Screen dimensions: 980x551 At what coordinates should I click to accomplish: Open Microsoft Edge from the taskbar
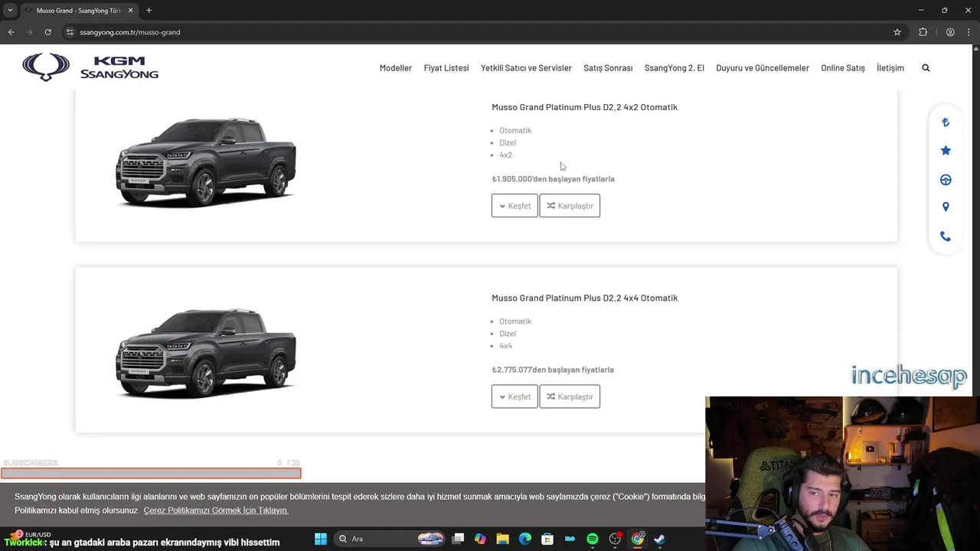click(x=525, y=539)
